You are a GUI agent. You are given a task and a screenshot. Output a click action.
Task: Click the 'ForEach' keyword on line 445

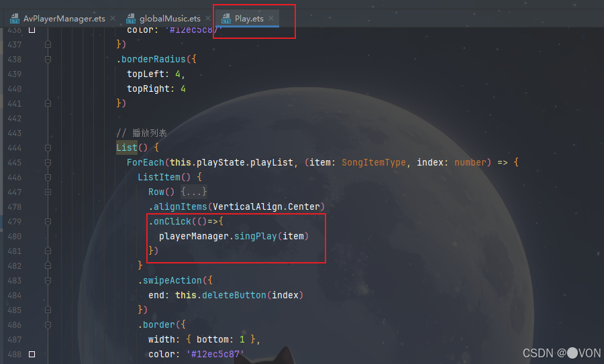click(x=146, y=162)
